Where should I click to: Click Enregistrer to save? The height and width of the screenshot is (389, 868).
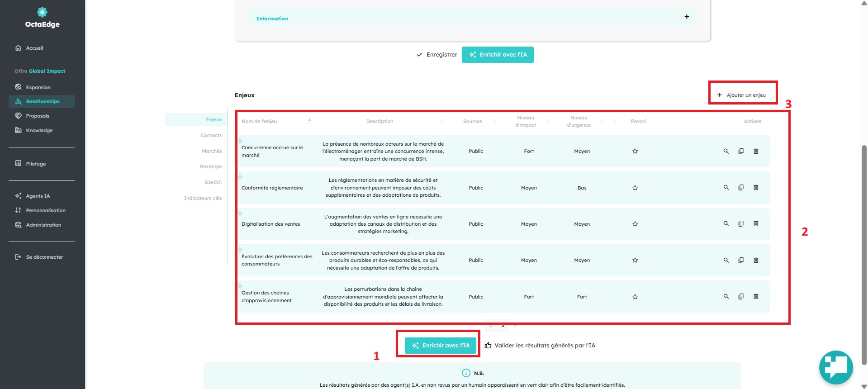437,55
